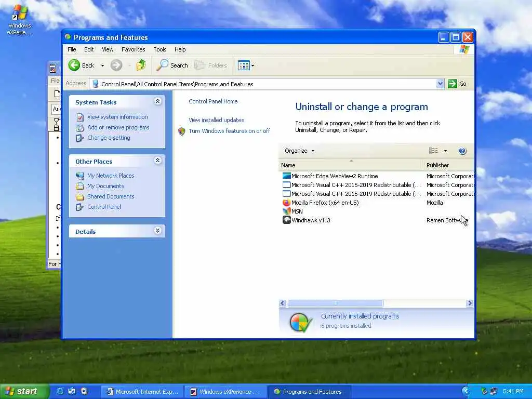Click the blue help question mark icon
Screen dimensions: 532x399
462,151
